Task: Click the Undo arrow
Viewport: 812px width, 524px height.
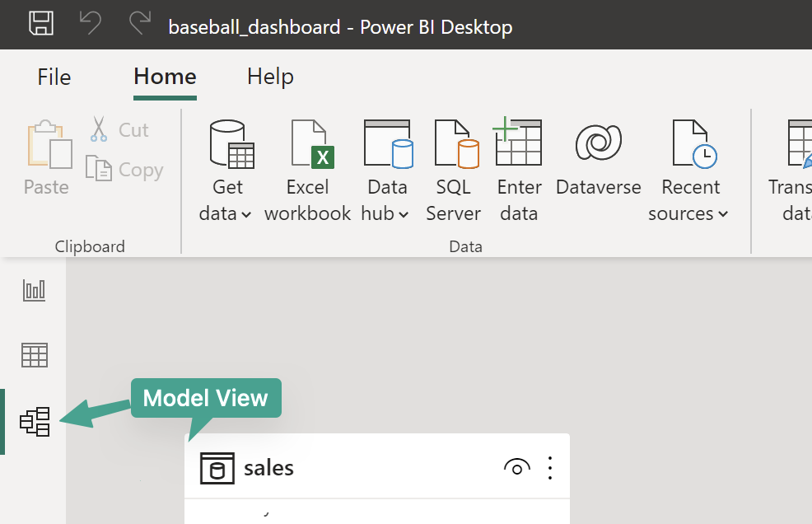Action: click(x=90, y=24)
